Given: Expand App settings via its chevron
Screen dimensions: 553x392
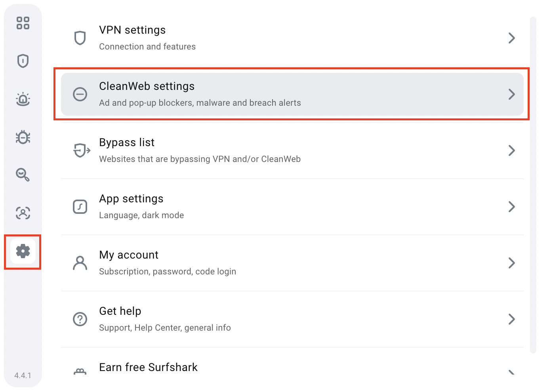Looking at the screenshot, I should coord(511,207).
